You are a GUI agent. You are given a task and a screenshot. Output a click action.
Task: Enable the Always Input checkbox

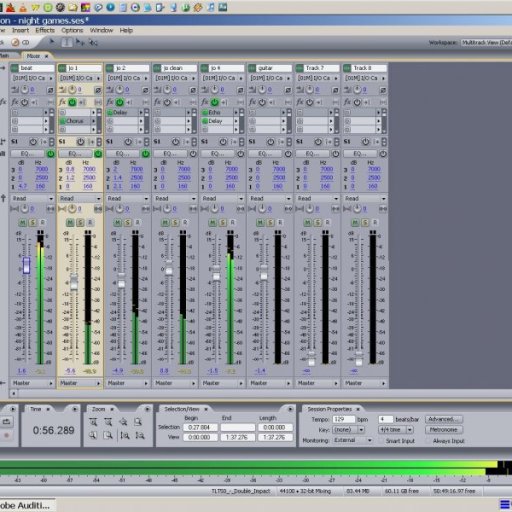point(429,441)
